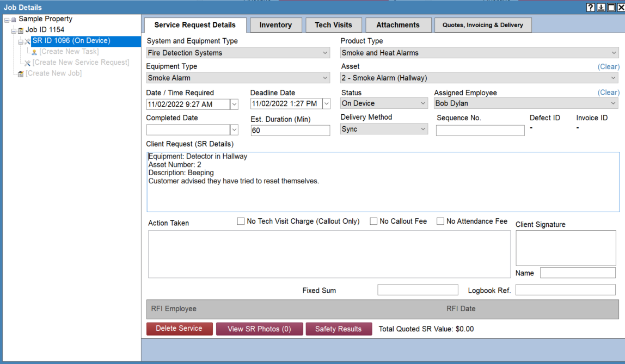
Task: Click the download/export icon in the title bar
Action: tap(602, 7)
